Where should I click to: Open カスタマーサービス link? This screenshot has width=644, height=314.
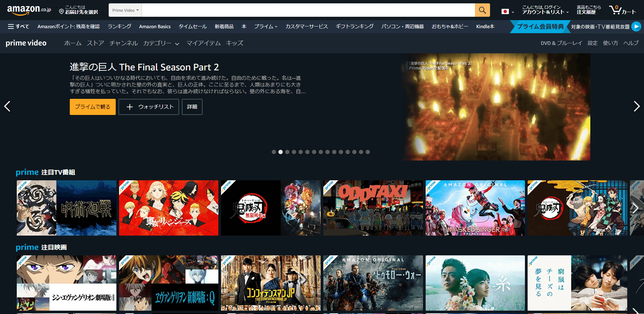click(x=307, y=26)
